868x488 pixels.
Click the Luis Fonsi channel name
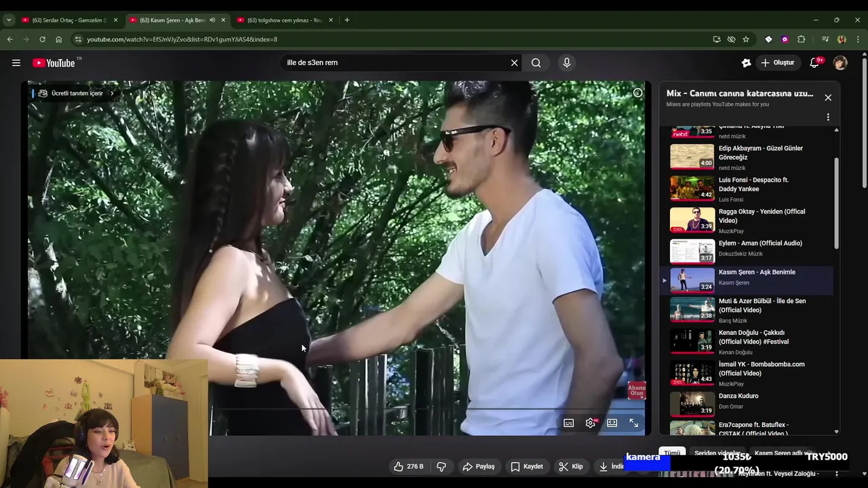731,200
